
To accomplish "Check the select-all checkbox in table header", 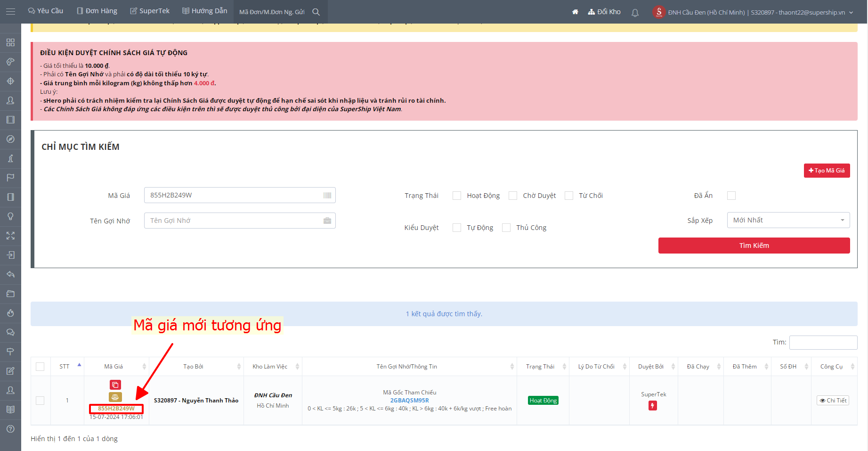I will [40, 367].
